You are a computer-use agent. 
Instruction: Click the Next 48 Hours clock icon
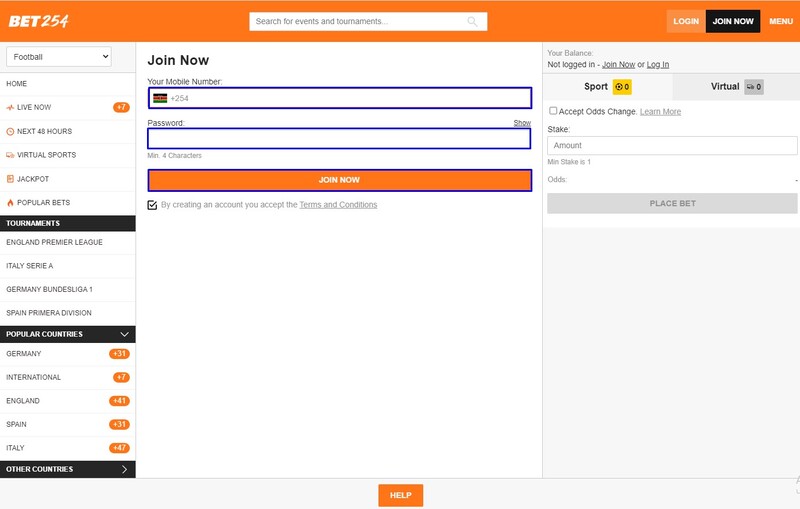pyautogui.click(x=10, y=132)
